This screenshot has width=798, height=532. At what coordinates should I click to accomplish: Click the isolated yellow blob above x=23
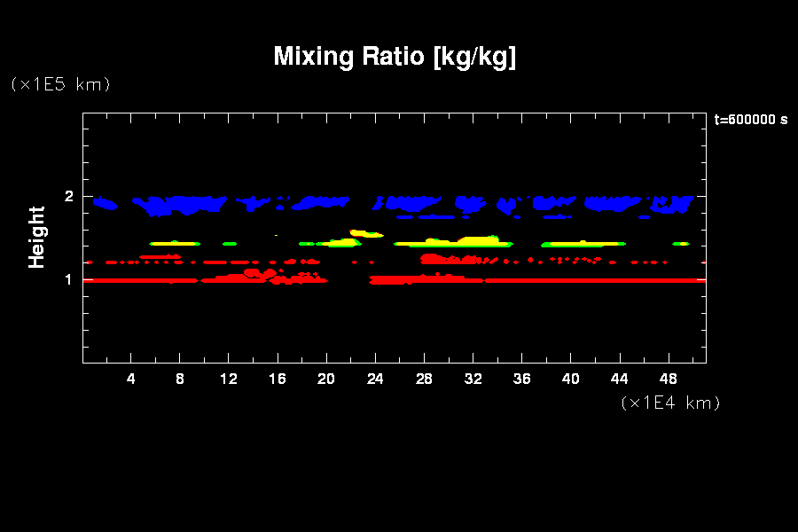point(364,233)
